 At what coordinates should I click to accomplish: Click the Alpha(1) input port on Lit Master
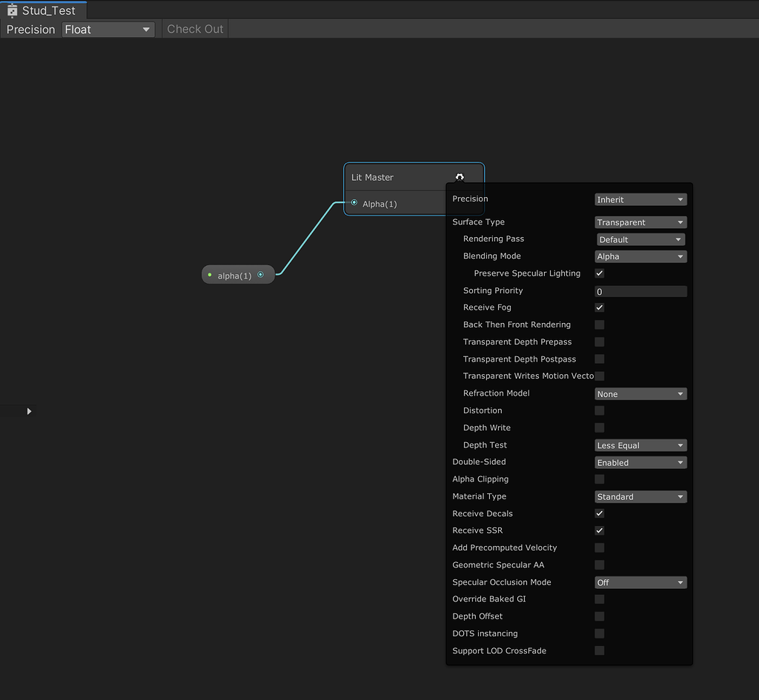click(x=354, y=204)
